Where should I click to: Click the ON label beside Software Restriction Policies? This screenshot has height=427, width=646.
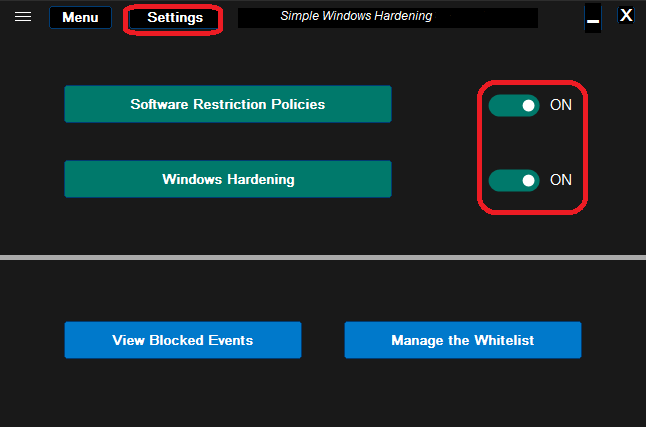pos(561,105)
